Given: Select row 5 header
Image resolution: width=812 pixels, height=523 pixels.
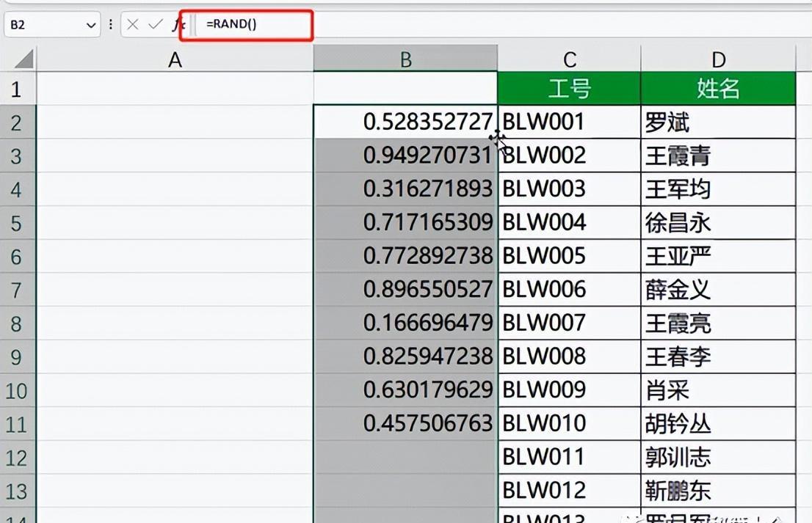Looking at the screenshot, I should pos(17,223).
